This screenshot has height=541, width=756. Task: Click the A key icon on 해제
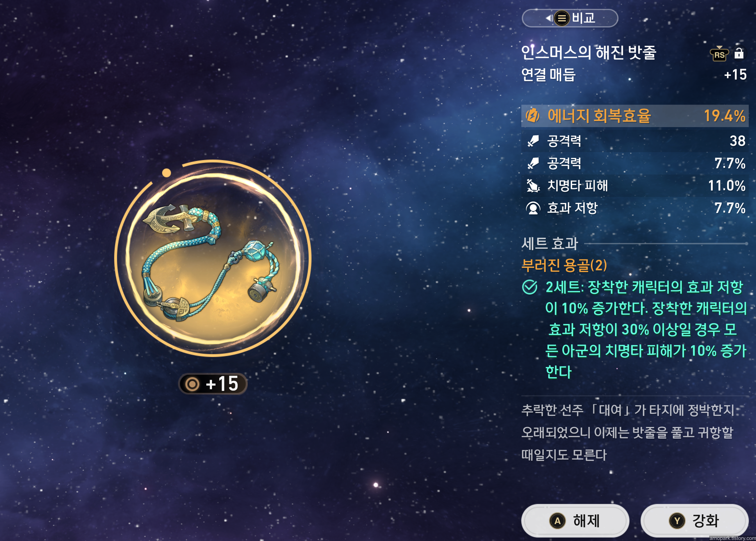[x=557, y=521]
